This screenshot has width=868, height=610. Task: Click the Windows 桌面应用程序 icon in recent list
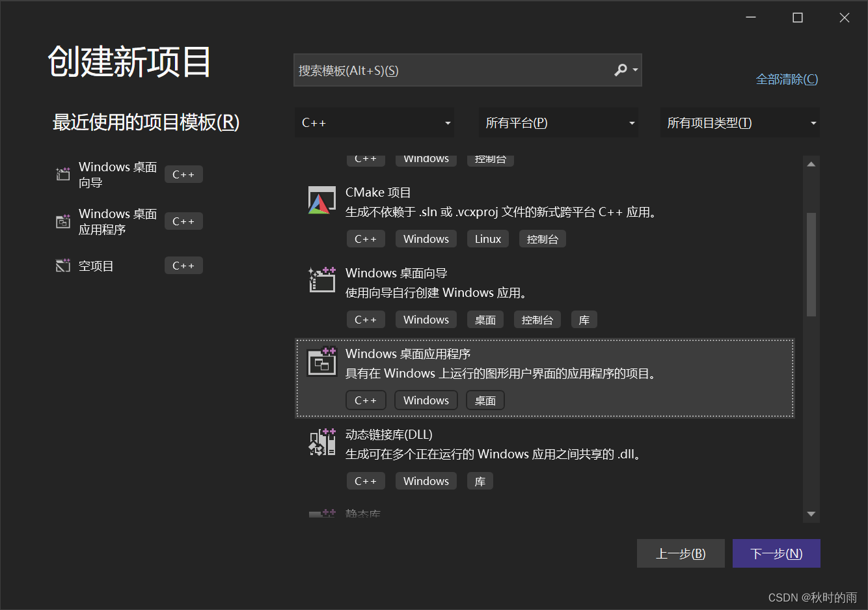pyautogui.click(x=62, y=221)
